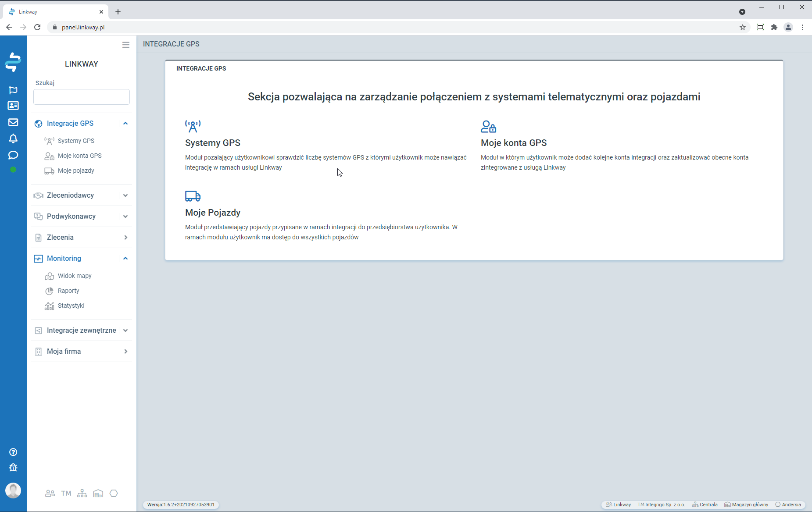This screenshot has width=812, height=512.
Task: Open Chrome three-dot menu
Action: [x=803, y=27]
